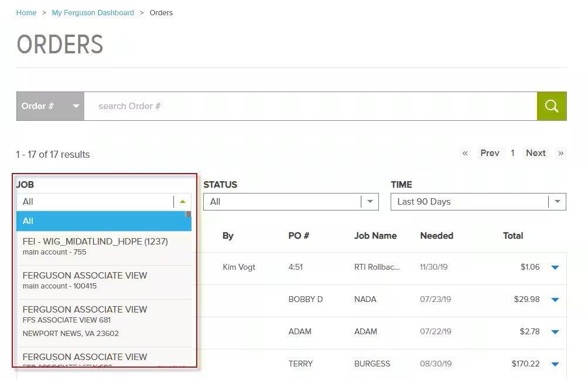The width and height of the screenshot is (588, 380).
Task: Expand the $2.78 order row arrow
Action: click(555, 332)
